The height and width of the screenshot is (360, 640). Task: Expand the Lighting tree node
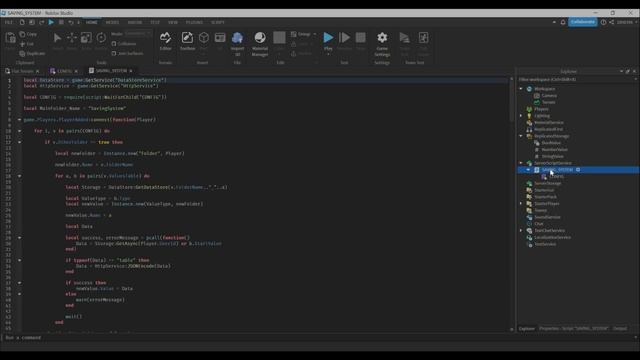521,116
